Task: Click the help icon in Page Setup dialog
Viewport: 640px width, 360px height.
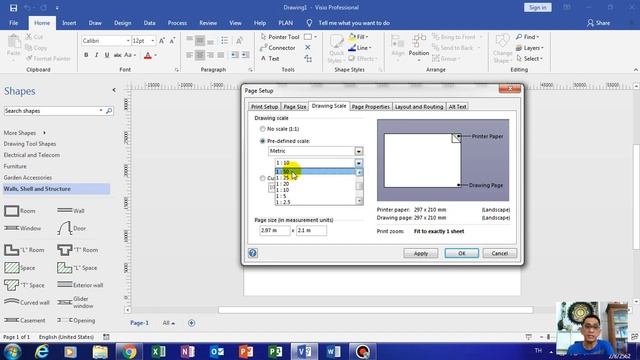Action: coord(253,253)
